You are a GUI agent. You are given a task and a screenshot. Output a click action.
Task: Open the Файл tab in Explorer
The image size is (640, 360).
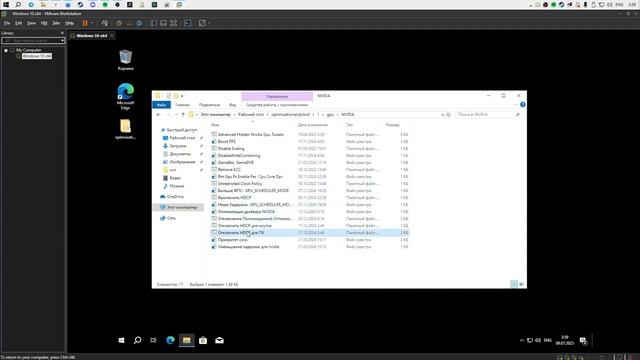161,105
